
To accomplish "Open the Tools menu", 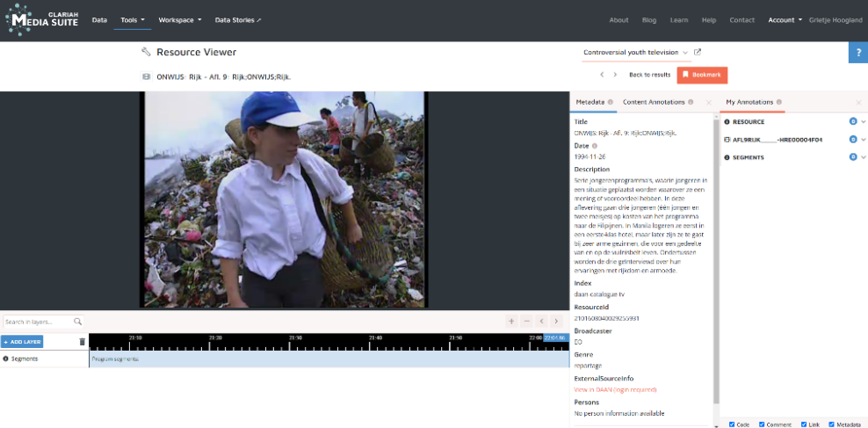I will pos(133,19).
